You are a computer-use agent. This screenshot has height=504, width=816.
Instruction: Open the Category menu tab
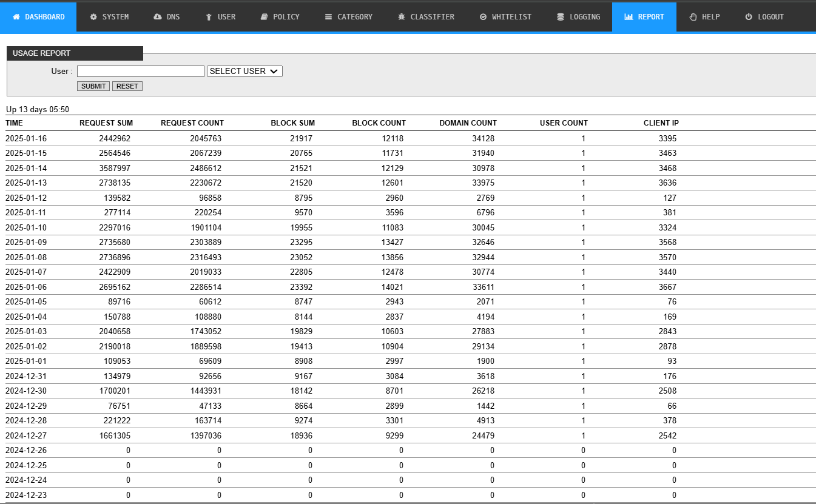point(348,17)
